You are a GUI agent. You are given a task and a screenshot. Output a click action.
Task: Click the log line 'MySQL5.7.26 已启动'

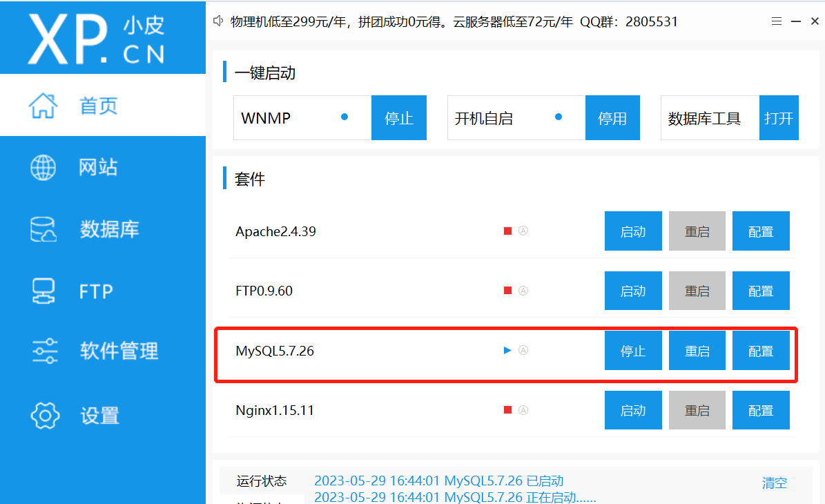(439, 481)
